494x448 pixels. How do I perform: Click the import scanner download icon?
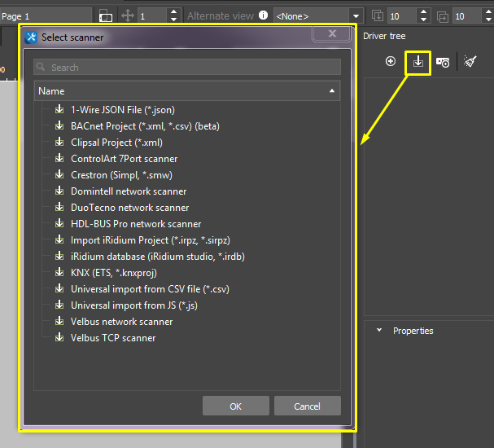pos(417,62)
